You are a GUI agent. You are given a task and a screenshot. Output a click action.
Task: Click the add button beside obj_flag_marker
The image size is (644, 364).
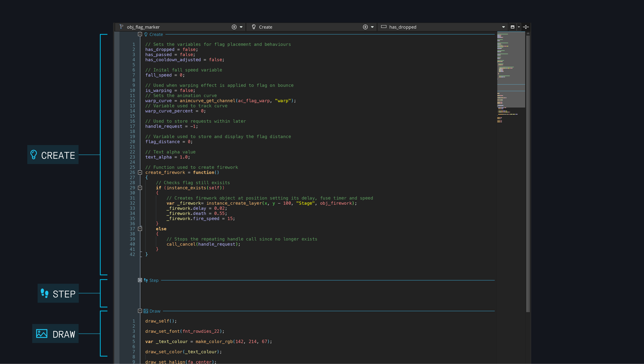point(234,27)
